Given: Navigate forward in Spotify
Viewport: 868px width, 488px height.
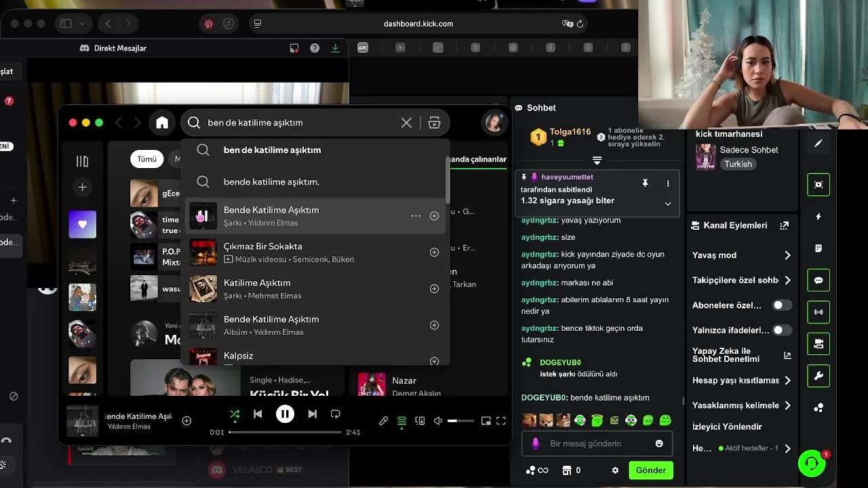Looking at the screenshot, I should click(x=138, y=123).
